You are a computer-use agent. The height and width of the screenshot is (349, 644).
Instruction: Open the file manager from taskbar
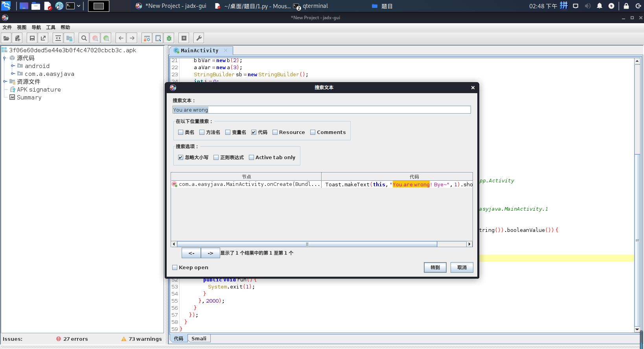pos(36,6)
